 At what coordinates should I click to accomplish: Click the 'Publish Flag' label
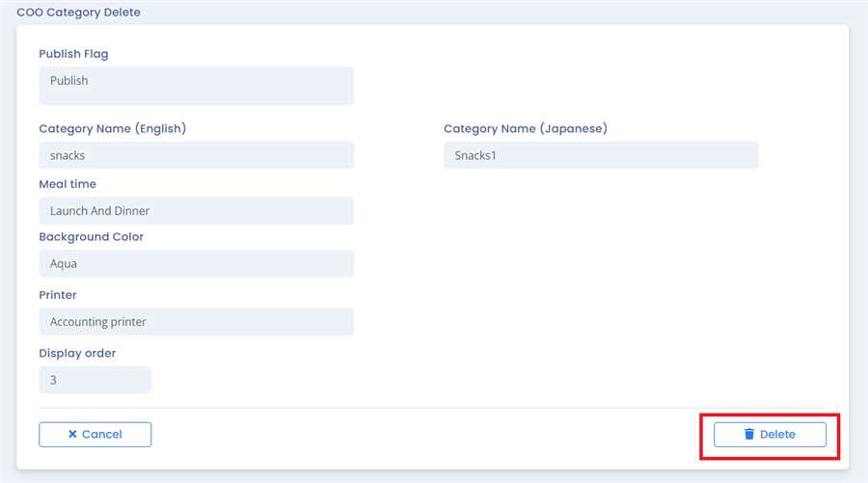click(73, 54)
